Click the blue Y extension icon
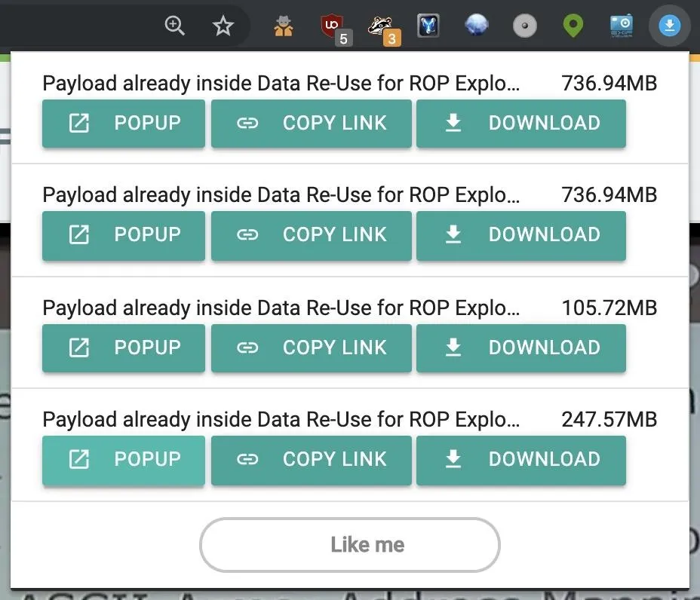 [x=428, y=26]
